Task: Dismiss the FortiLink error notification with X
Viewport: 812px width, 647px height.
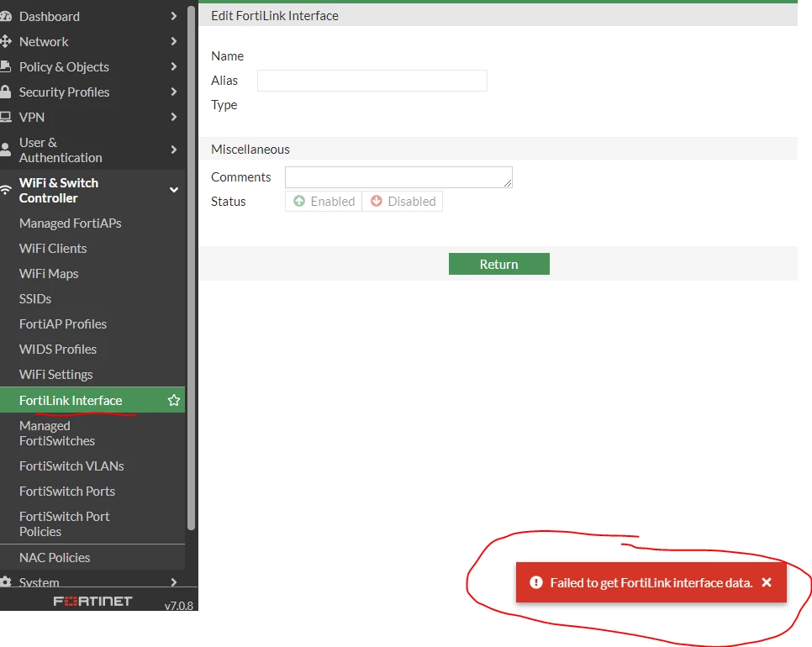Action: pos(767,583)
